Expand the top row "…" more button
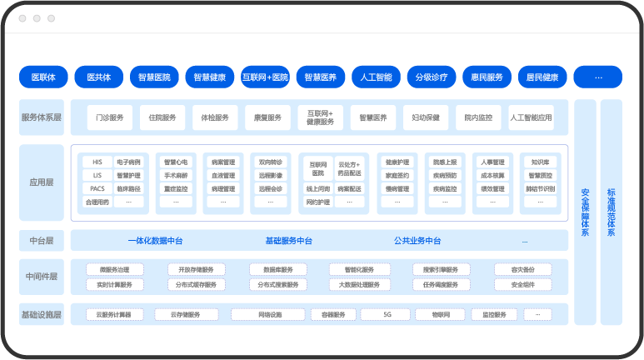Screen dimensions: 644x360 pos(598,77)
